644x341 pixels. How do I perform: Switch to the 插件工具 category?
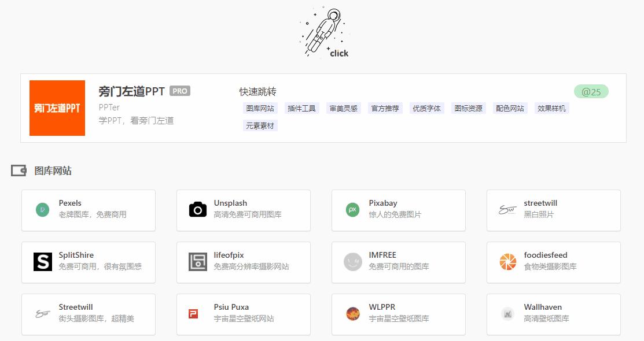[301, 108]
